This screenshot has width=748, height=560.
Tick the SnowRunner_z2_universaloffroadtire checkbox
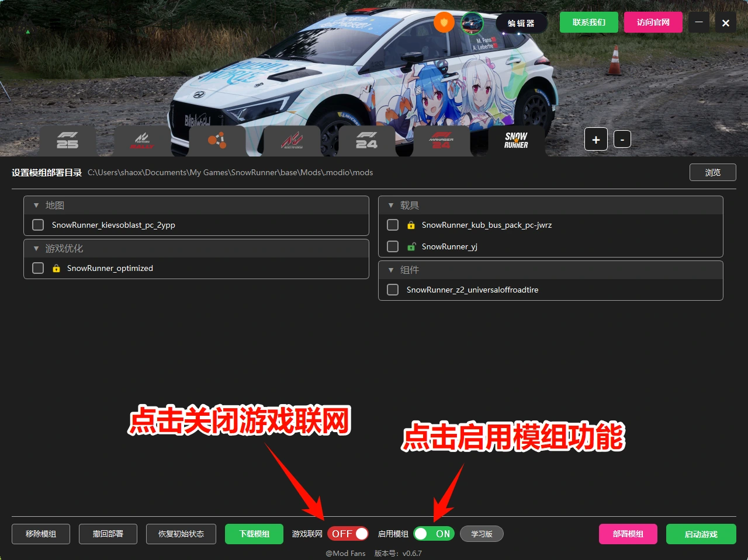point(393,290)
